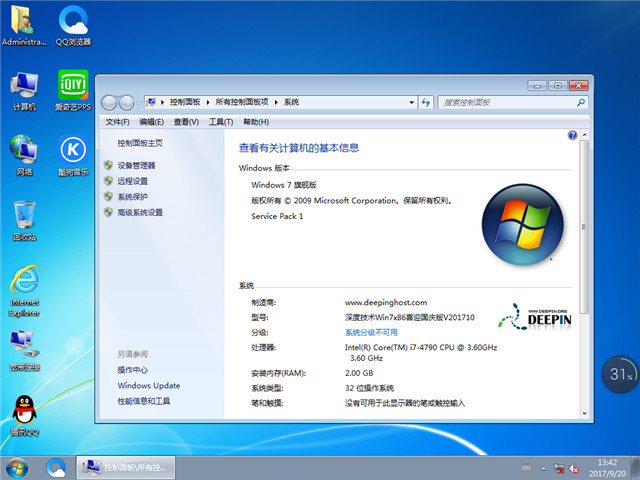This screenshot has height=480, width=640.
Task: Expand the breadcrumb arrow after 控制面板
Action: (x=207, y=102)
